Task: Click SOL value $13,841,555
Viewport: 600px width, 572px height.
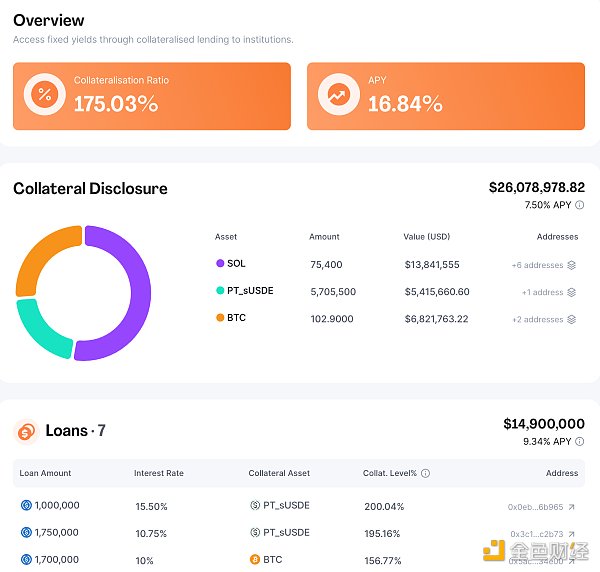Action: click(x=432, y=265)
